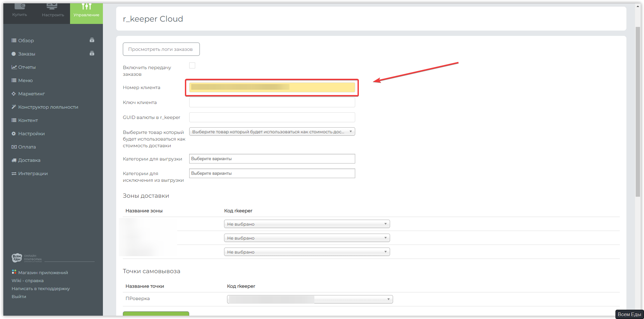The width and height of the screenshot is (644, 319).
Task: Click the printer icon in the Обзор row
Action: coord(92,40)
